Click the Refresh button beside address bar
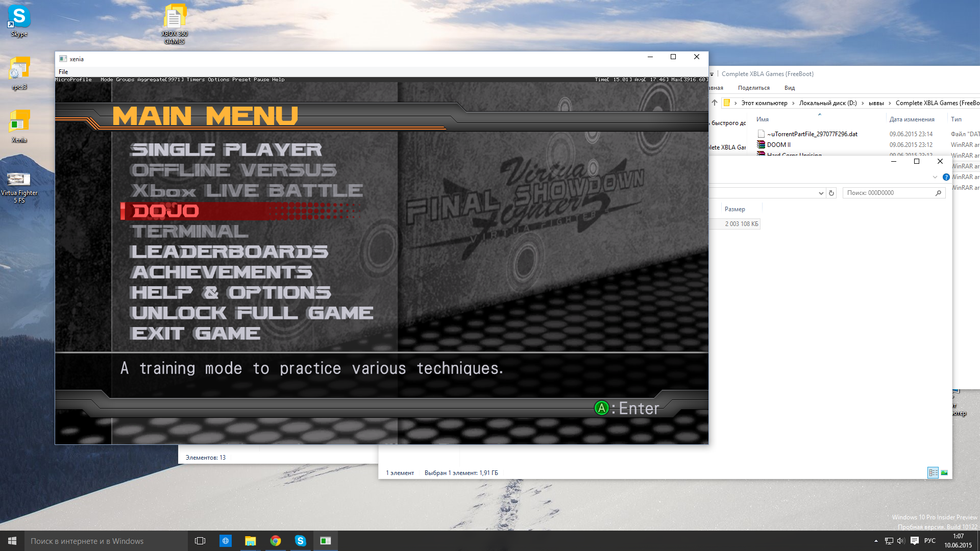980x551 pixels. (831, 193)
